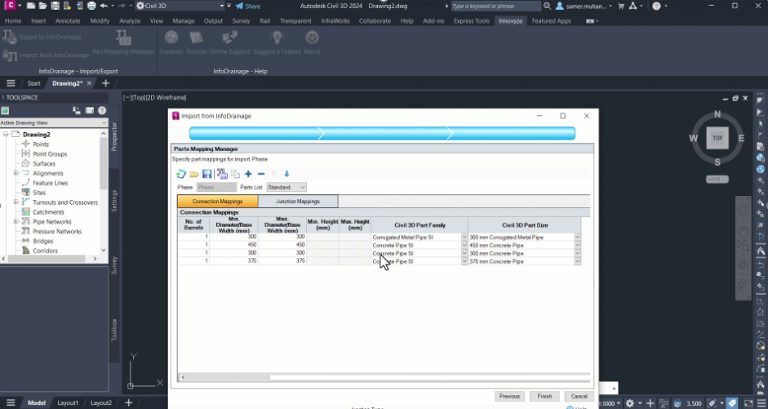Screen dimensions: 768x409
Task: Click the Suggest a Feature lightbulb icon
Action: (277, 37)
